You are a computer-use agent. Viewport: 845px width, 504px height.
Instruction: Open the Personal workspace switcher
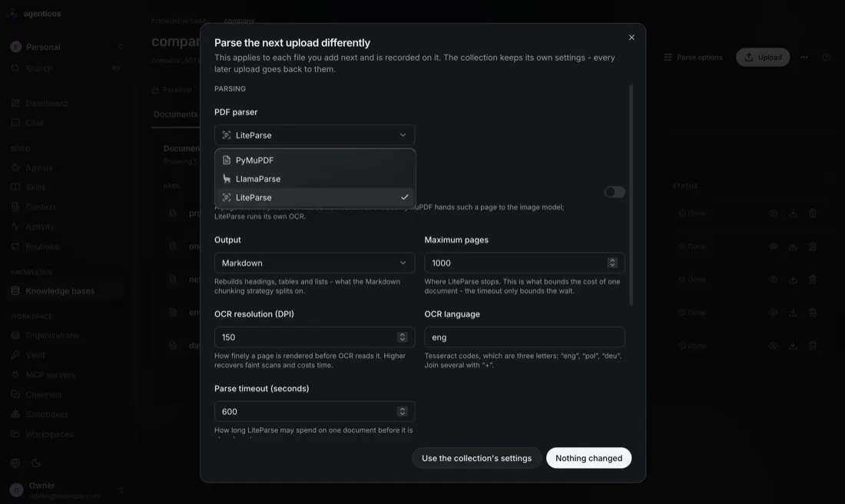(67, 47)
